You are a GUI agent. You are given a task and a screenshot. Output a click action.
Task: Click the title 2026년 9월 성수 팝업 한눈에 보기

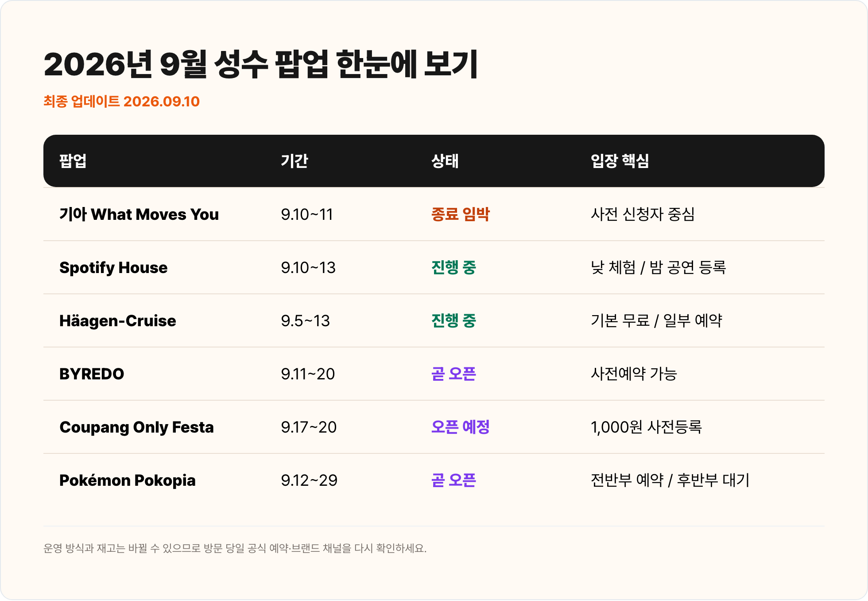260,64
